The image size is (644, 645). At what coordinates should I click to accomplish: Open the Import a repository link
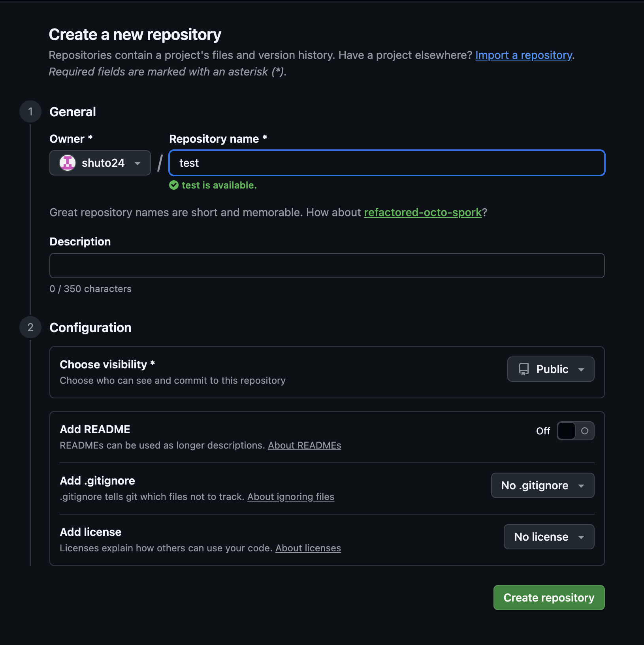click(523, 55)
